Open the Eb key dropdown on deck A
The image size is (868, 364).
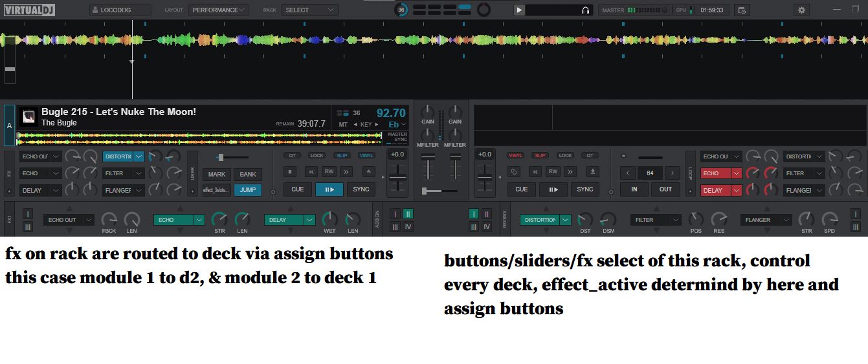pyautogui.click(x=397, y=124)
